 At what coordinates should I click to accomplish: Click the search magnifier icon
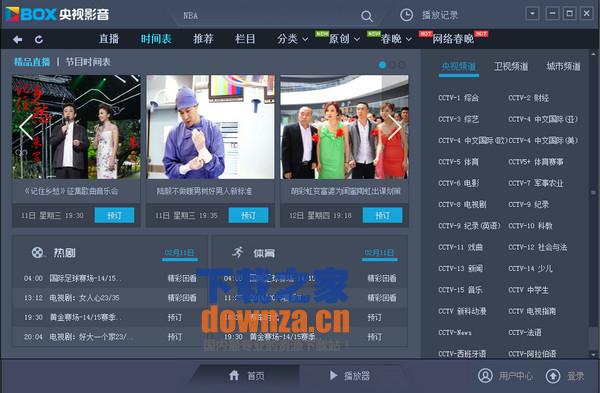(367, 16)
